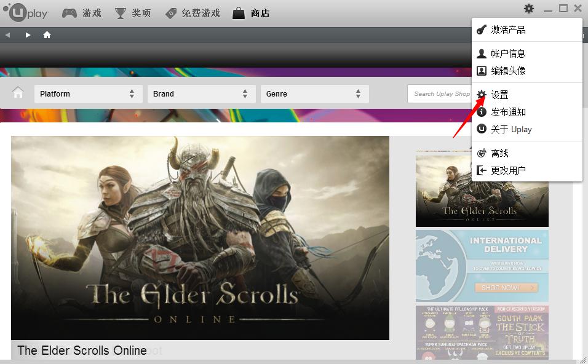
Task: Select 激活产品 from the menu
Action: point(527,30)
